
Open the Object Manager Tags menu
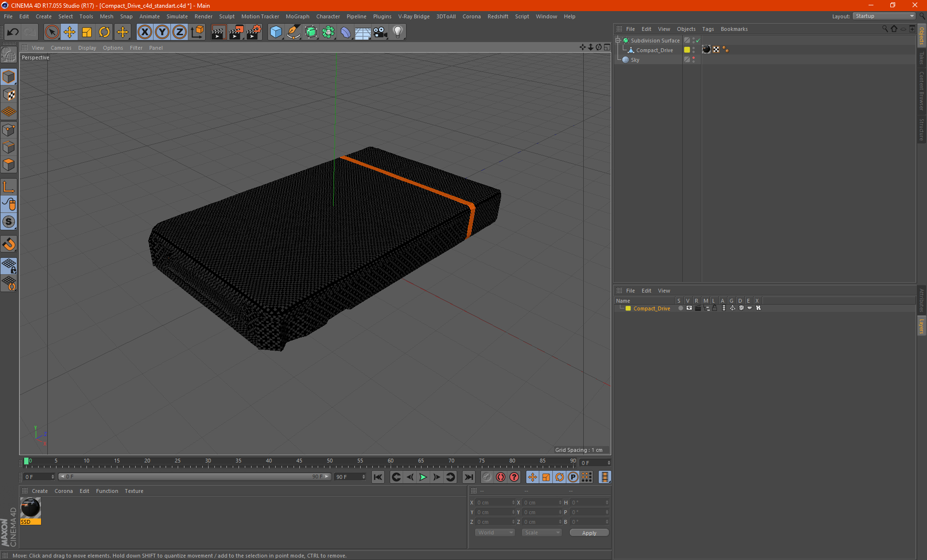click(708, 29)
